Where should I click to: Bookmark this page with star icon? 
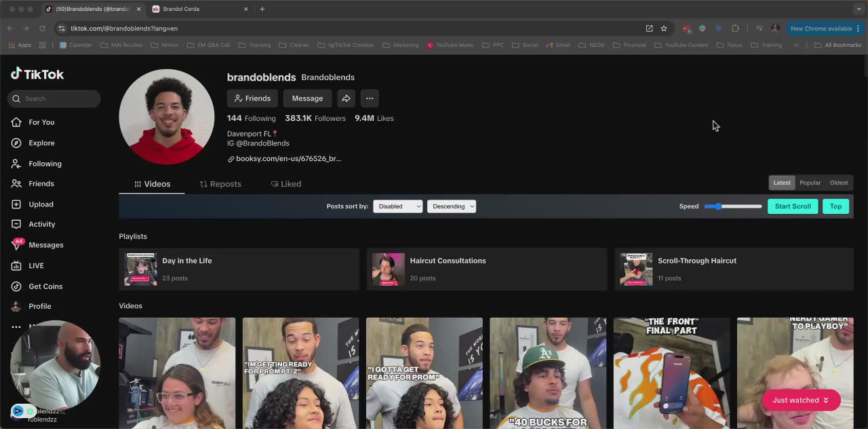tap(664, 29)
